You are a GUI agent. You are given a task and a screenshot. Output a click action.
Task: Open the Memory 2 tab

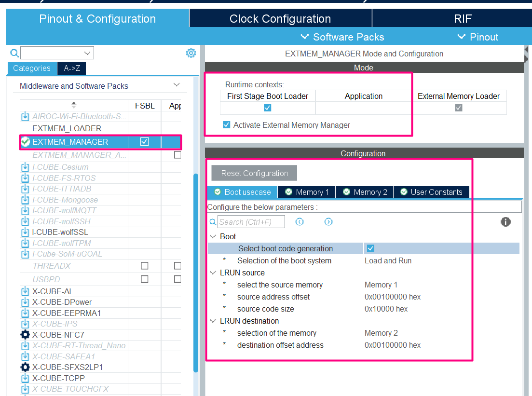pos(365,192)
